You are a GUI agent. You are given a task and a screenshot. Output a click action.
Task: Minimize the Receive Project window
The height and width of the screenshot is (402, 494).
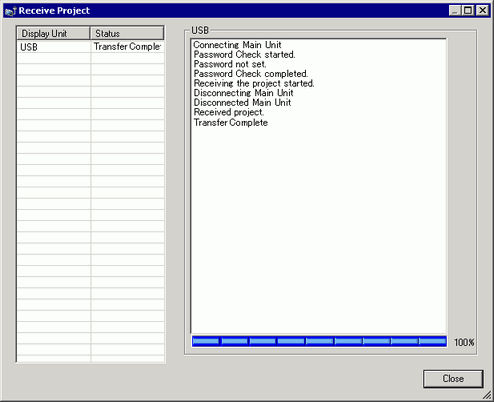[455, 11]
